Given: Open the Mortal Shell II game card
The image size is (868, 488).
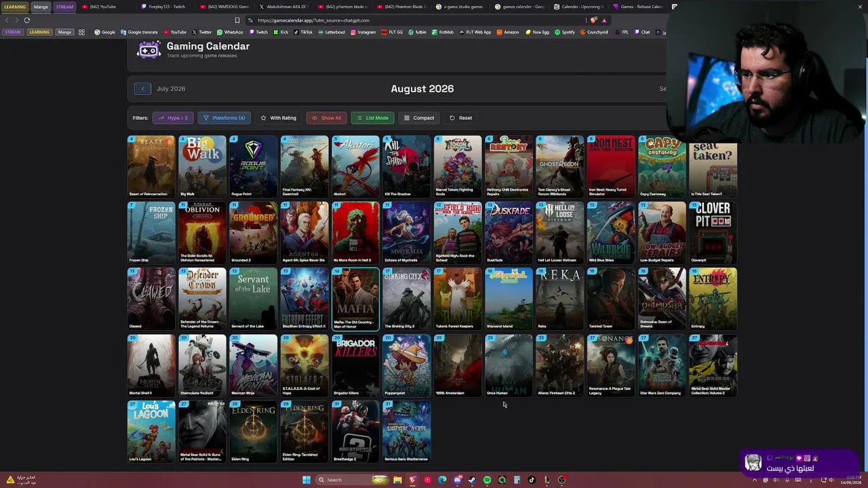Looking at the screenshot, I should click(151, 365).
